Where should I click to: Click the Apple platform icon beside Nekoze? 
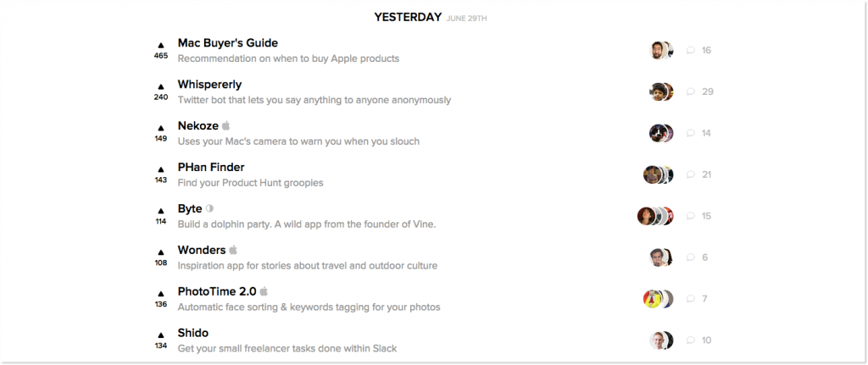pyautogui.click(x=225, y=125)
